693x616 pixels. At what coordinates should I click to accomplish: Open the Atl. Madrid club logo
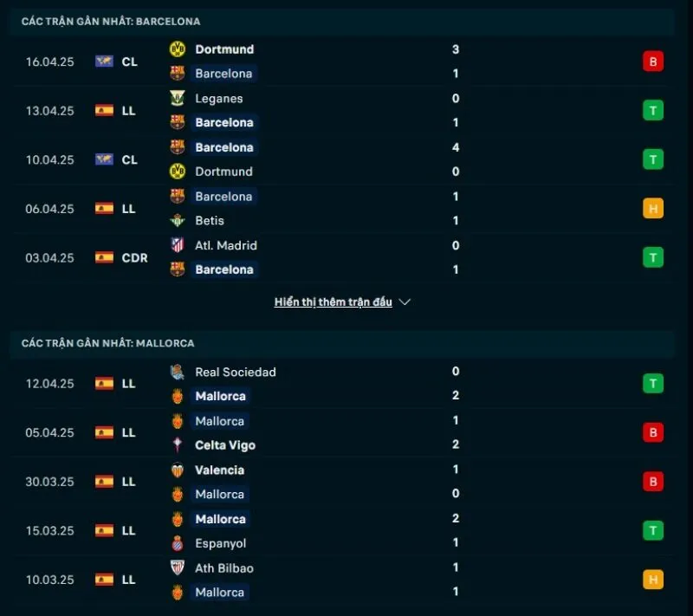pos(178,245)
